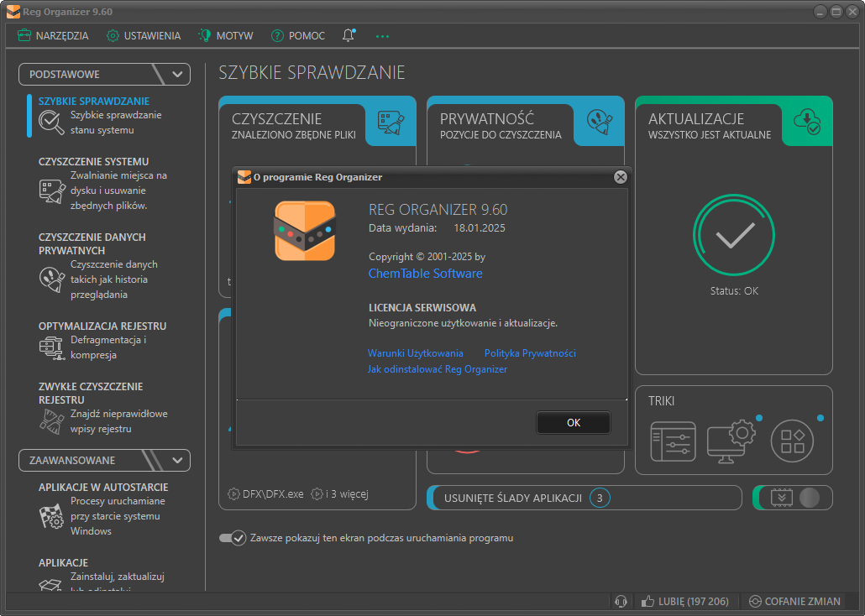Click the Reg Organizer logo in dialog
The width and height of the screenshot is (865, 616).
point(305,231)
